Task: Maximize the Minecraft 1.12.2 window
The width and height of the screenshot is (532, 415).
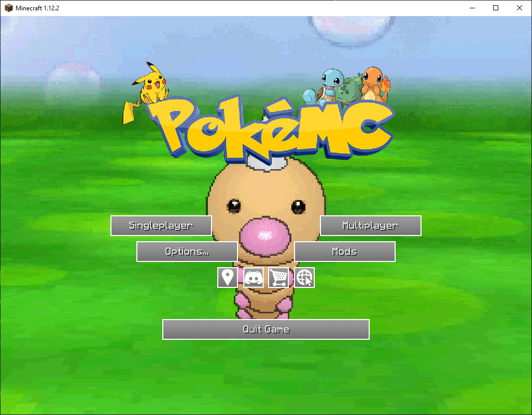Action: 496,8
